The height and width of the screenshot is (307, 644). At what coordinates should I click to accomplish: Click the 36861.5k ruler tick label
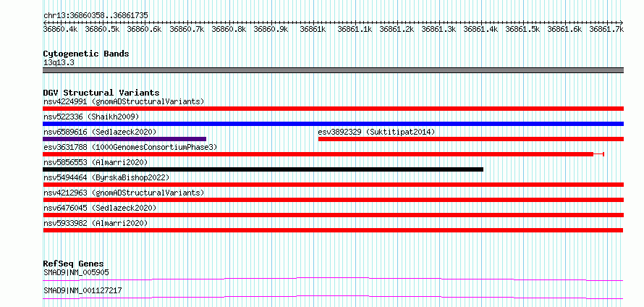pos(522,29)
